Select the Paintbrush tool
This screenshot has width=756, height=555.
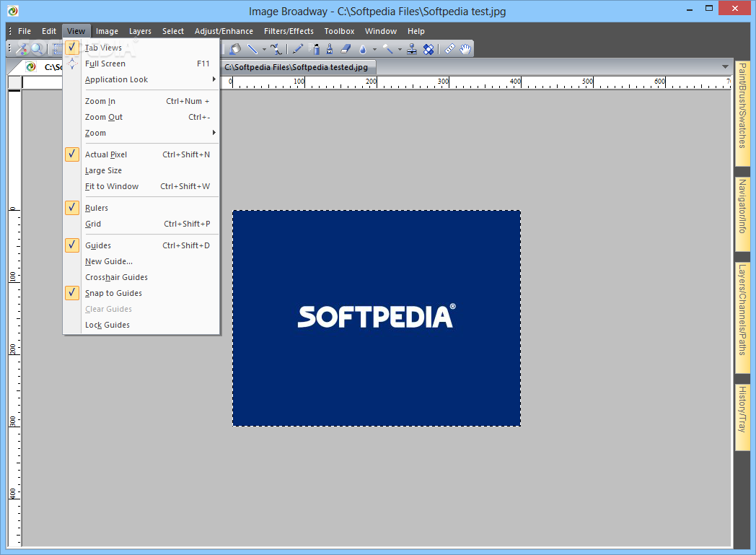pyautogui.click(x=330, y=48)
